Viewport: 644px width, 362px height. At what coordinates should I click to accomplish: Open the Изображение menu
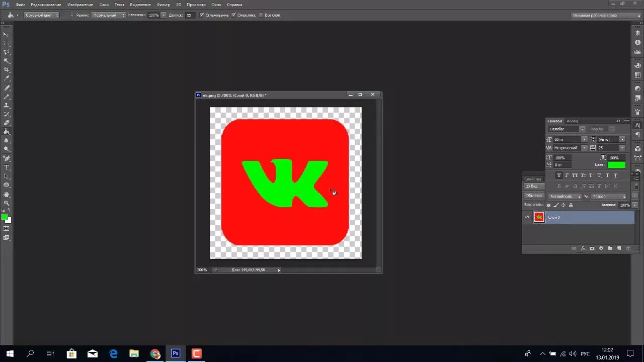tap(80, 5)
